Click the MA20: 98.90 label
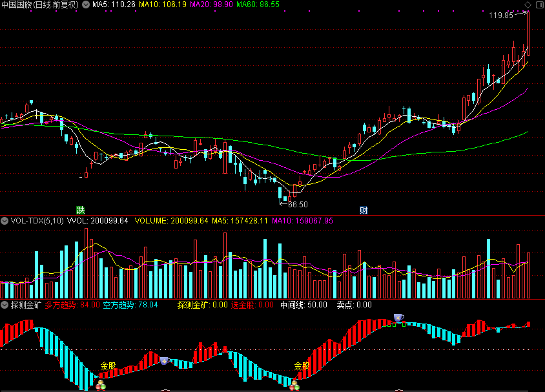Image resolution: width=545 pixels, height=392 pixels. [211, 5]
